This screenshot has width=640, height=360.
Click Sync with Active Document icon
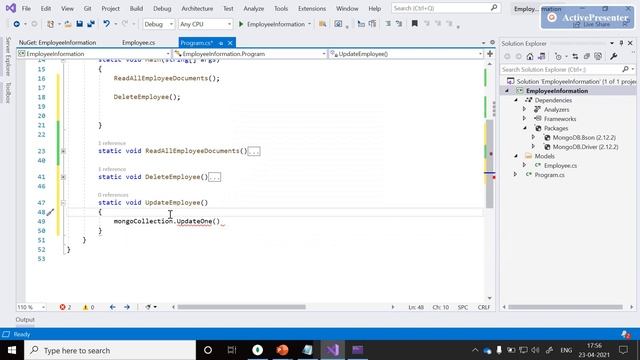coord(575,56)
